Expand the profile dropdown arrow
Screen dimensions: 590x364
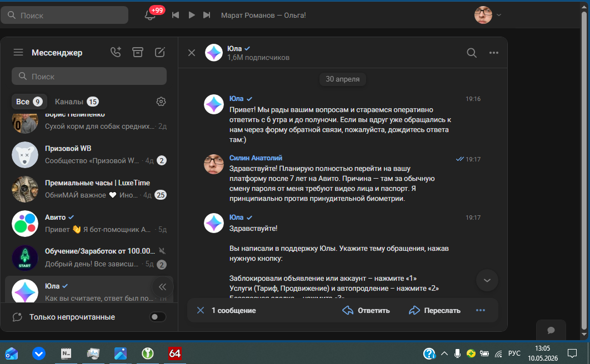click(499, 15)
